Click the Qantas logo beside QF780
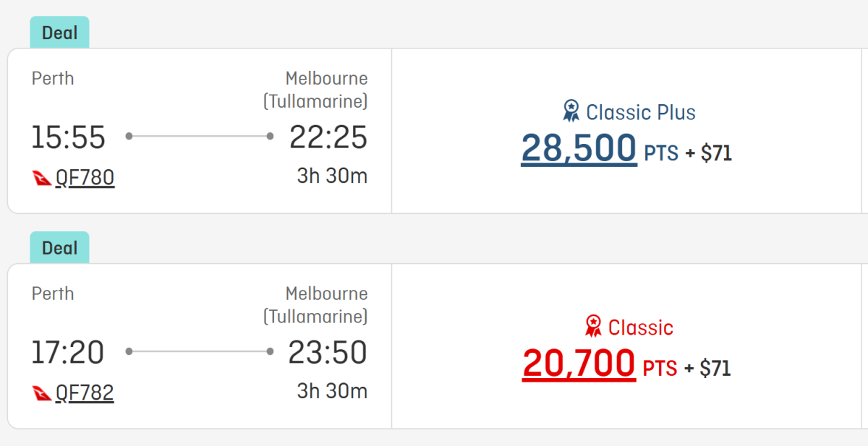Image resolution: width=868 pixels, height=446 pixels. coord(42,178)
